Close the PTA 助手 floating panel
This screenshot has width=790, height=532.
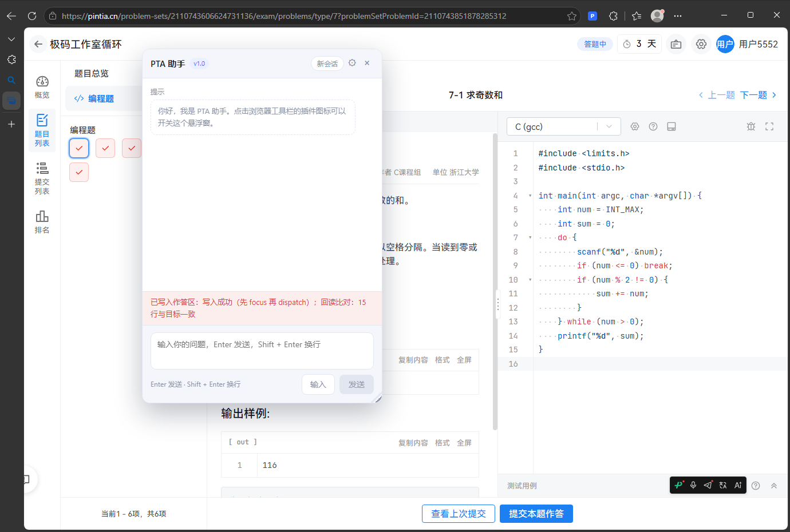point(367,63)
